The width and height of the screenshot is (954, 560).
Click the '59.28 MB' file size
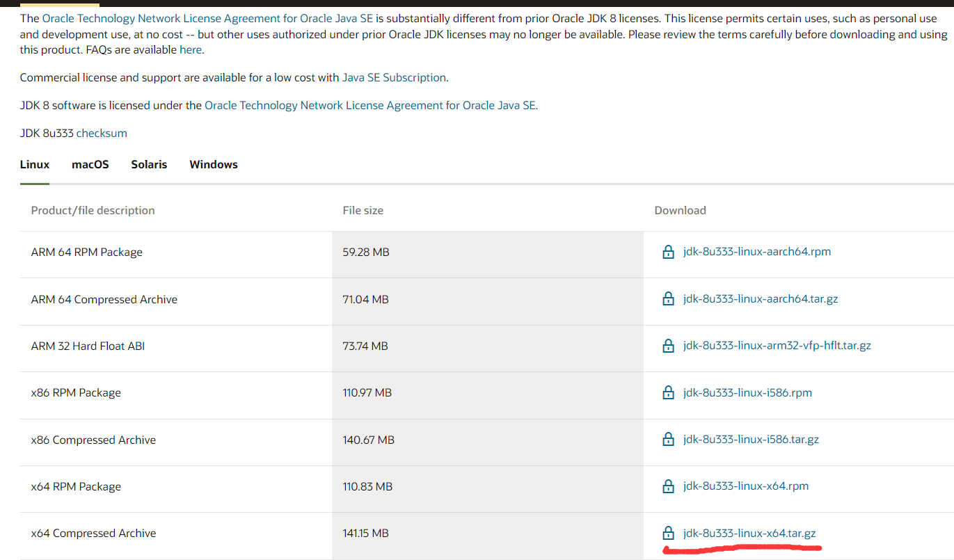(366, 253)
